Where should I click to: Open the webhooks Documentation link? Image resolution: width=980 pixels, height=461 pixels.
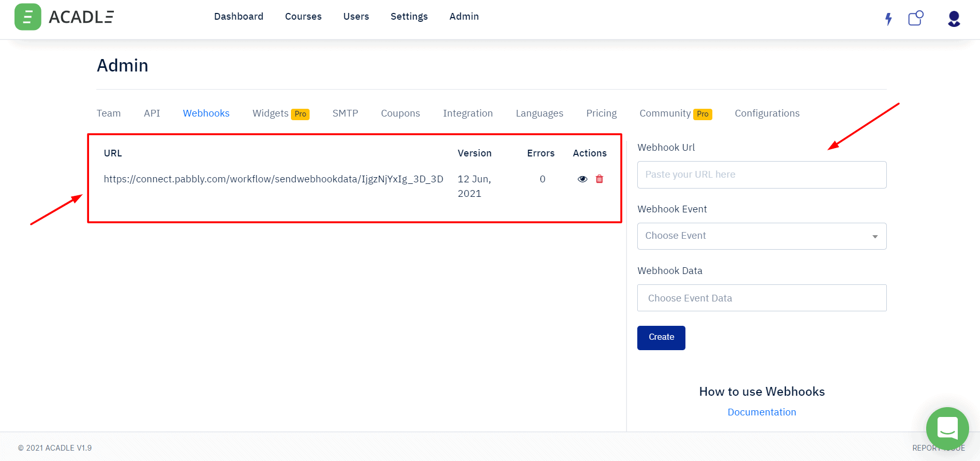coord(762,412)
